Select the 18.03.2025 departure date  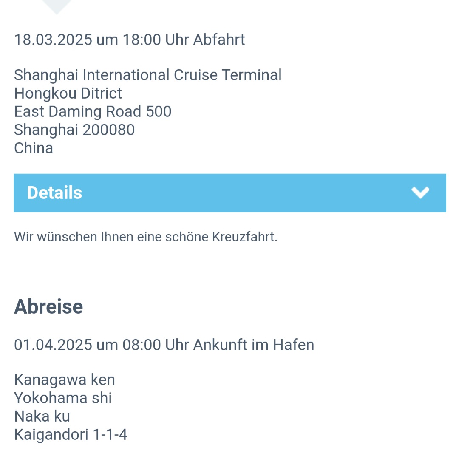pos(53,40)
